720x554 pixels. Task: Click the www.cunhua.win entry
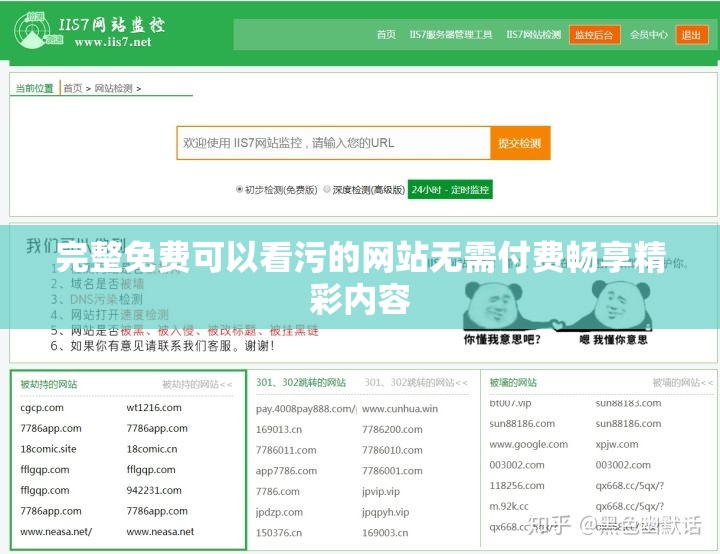[x=400, y=409]
